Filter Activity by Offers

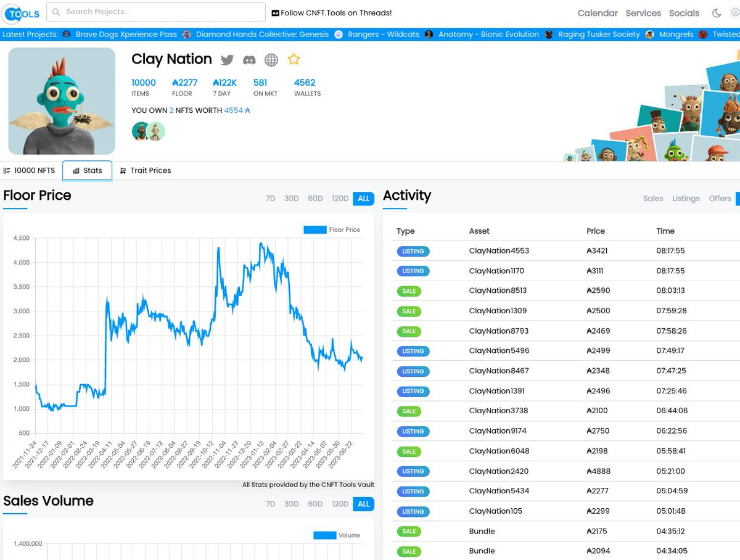(x=720, y=198)
